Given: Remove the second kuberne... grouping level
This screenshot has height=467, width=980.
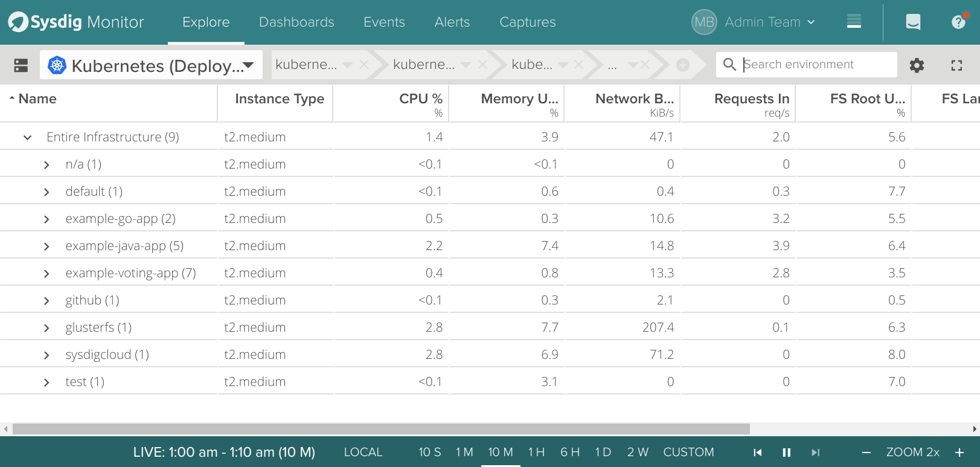Looking at the screenshot, I should click(x=482, y=65).
